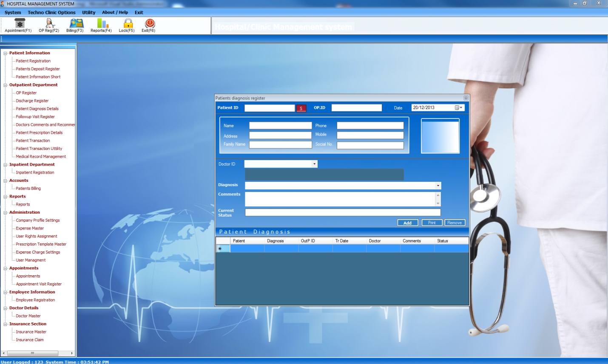Close the Patients diagnosis register dialog
The width and height of the screenshot is (608, 364).
(466, 98)
